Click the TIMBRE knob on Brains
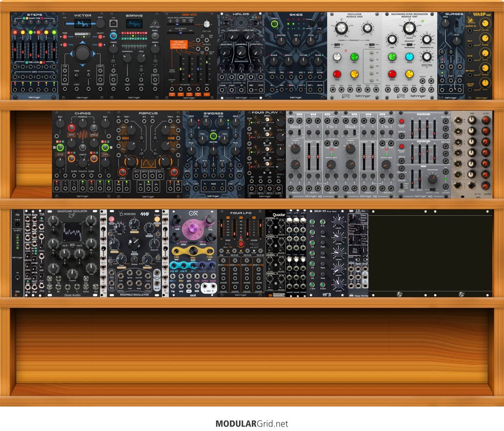 tap(114, 49)
